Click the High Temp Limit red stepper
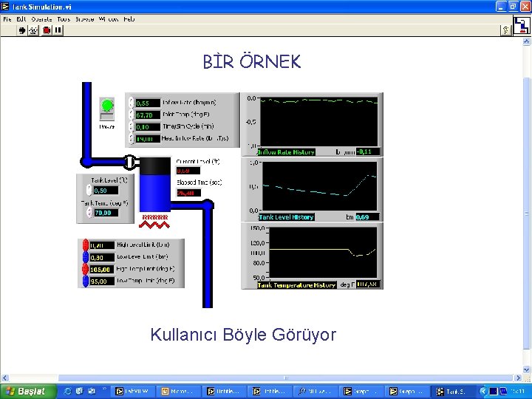 [x=86, y=270]
